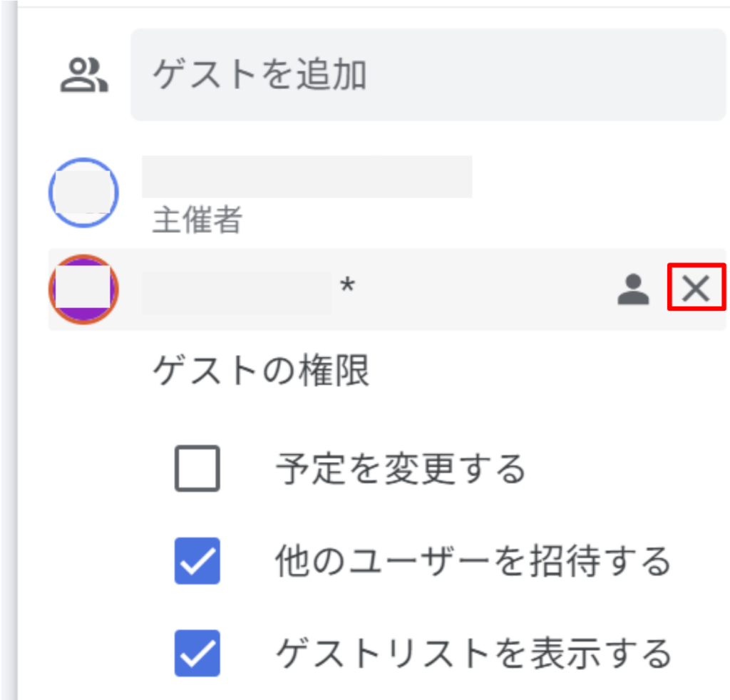
Task: Uncheck the "他のユーザーを招待する" checkbox
Action: pos(197,561)
